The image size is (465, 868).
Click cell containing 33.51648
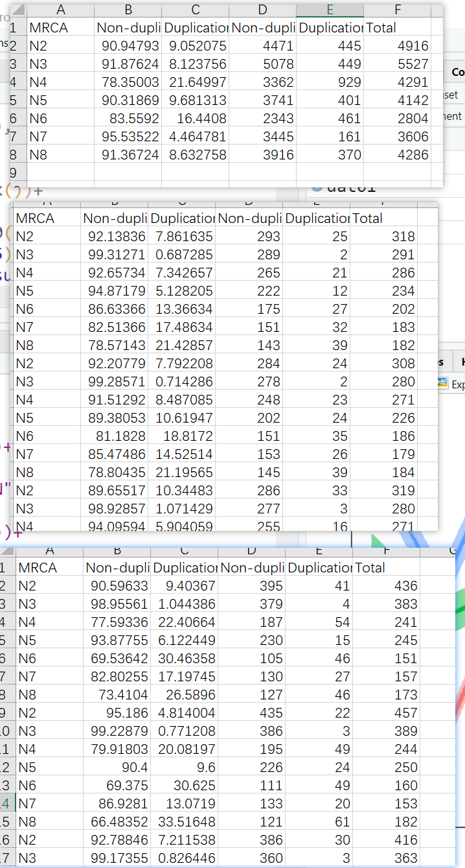coord(185,821)
